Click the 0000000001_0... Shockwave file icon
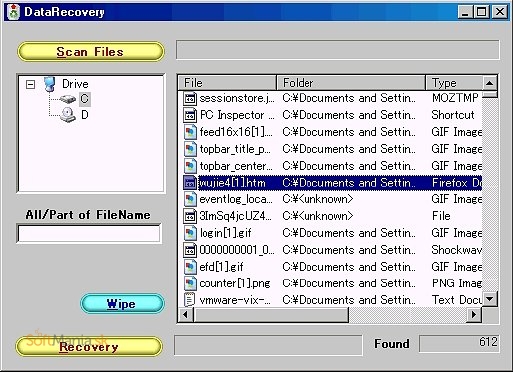This screenshot has height=372, width=513. [190, 250]
